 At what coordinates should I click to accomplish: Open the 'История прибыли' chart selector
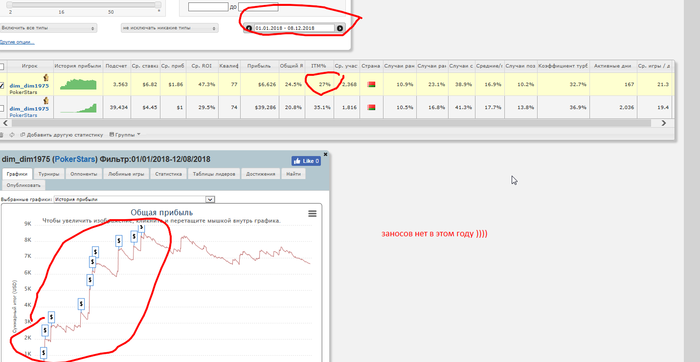(x=134, y=200)
